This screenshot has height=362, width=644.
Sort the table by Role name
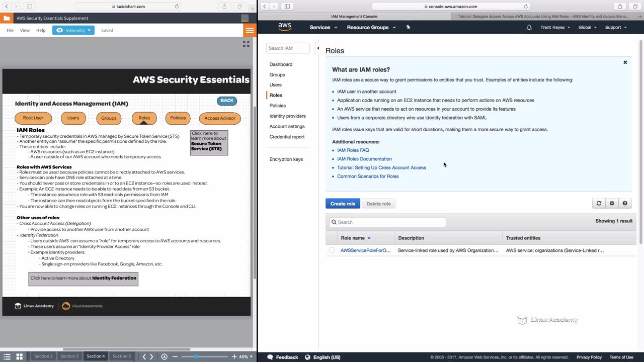[356, 238]
